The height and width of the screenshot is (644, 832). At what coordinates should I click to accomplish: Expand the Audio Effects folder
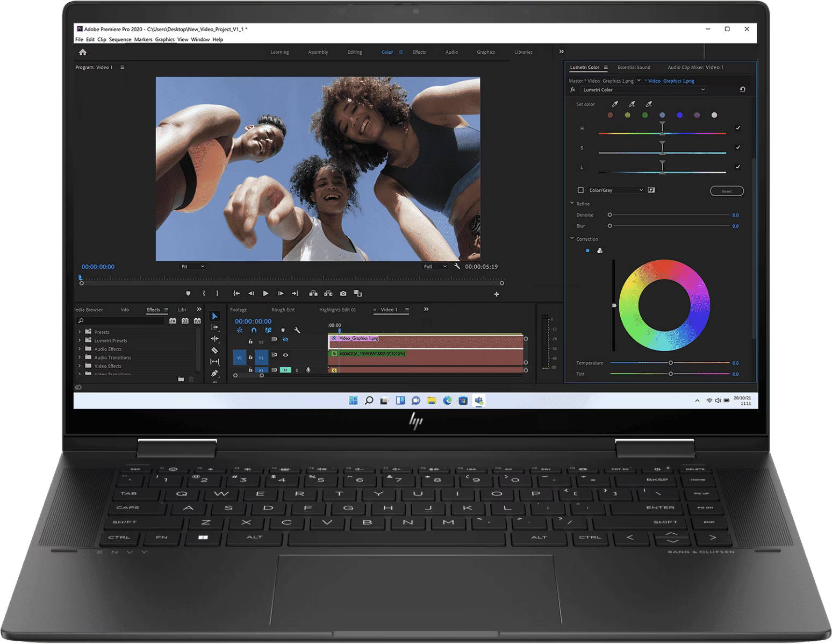(x=80, y=349)
